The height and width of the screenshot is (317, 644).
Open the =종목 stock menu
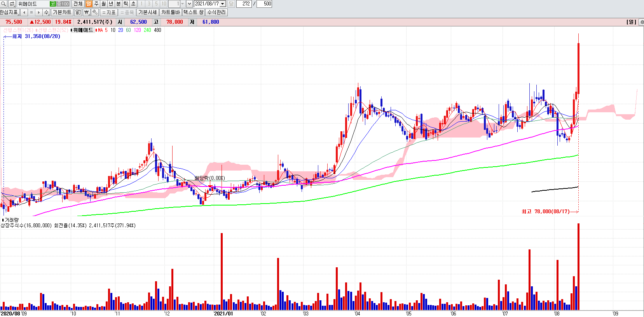[x=127, y=12]
